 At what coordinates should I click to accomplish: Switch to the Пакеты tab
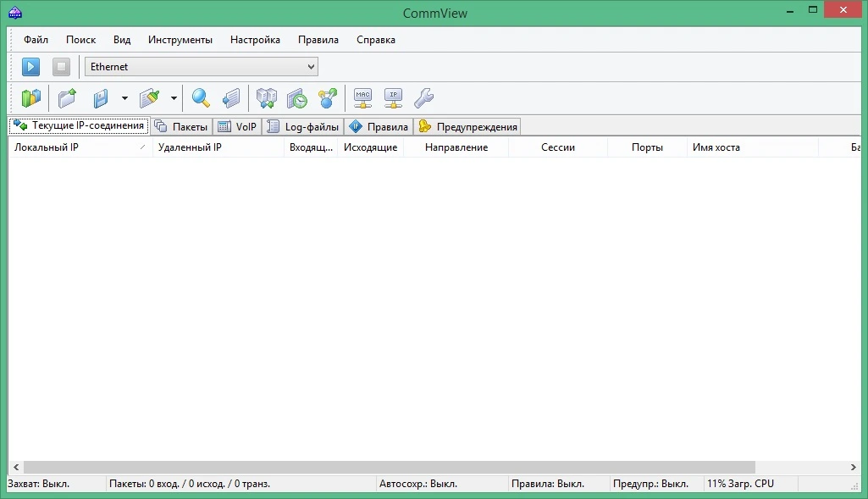click(181, 127)
